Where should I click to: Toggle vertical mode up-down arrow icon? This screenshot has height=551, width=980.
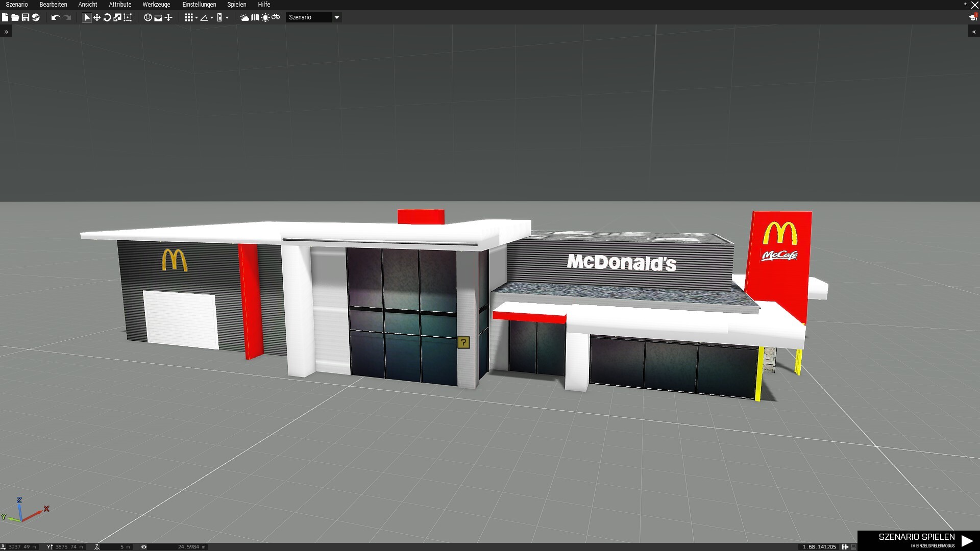(168, 17)
